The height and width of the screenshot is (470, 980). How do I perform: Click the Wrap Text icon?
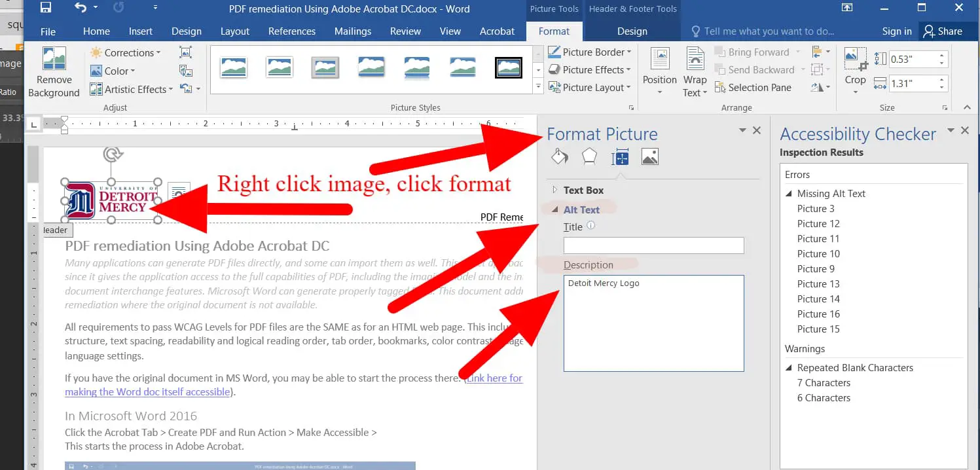695,60
